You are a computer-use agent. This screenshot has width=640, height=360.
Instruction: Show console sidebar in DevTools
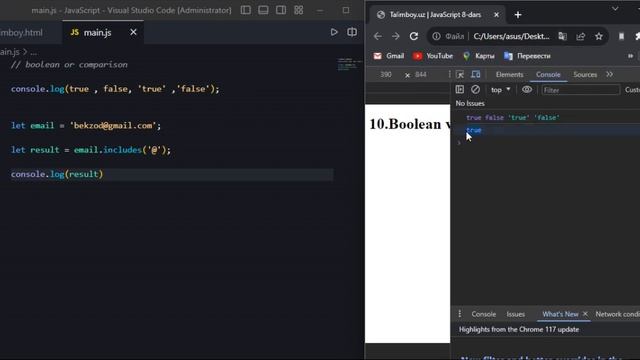tap(460, 89)
